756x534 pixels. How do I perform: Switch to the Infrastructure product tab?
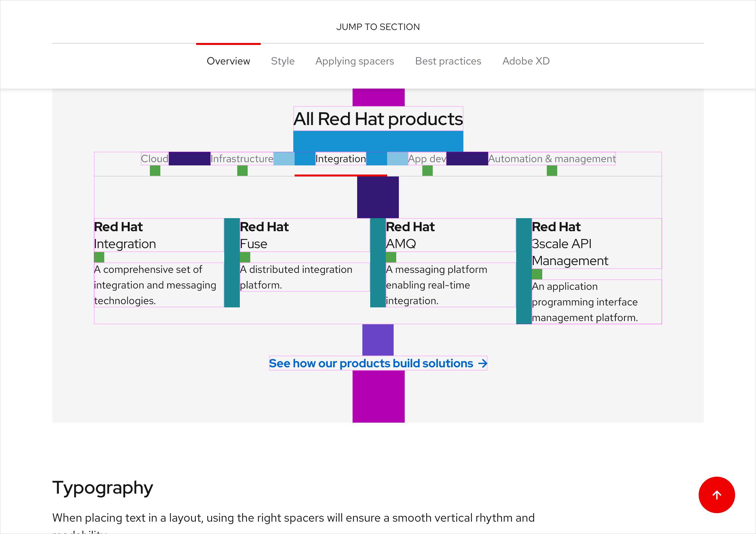(242, 159)
